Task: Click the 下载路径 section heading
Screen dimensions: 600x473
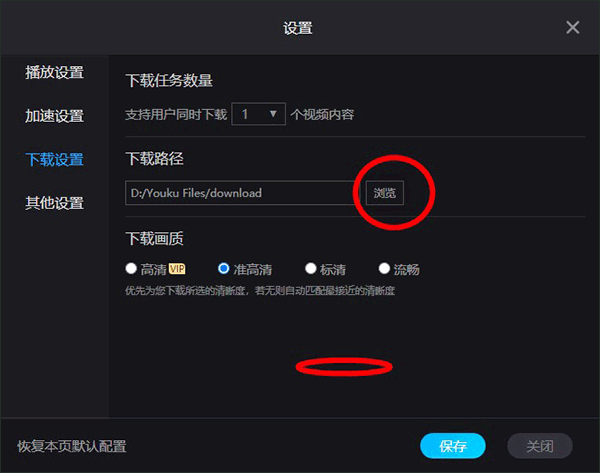Action: [155, 158]
